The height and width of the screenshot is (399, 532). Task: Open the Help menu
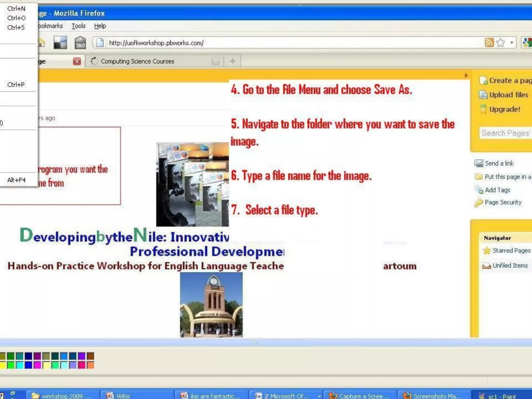100,26
